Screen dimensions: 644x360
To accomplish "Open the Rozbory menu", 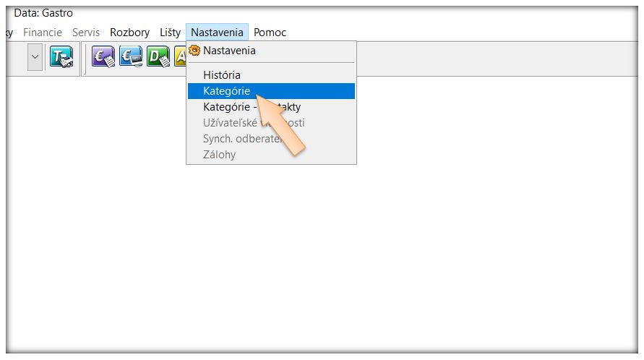I will point(129,33).
